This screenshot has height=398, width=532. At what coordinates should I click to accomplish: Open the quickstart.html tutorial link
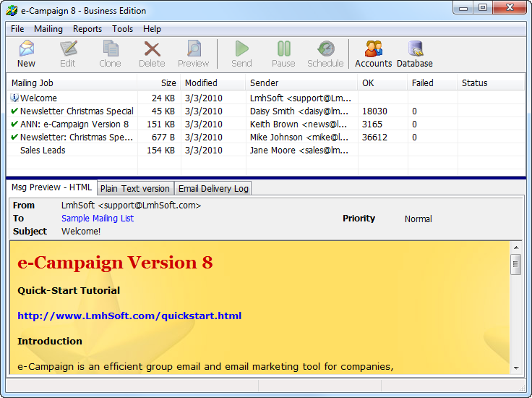129,316
